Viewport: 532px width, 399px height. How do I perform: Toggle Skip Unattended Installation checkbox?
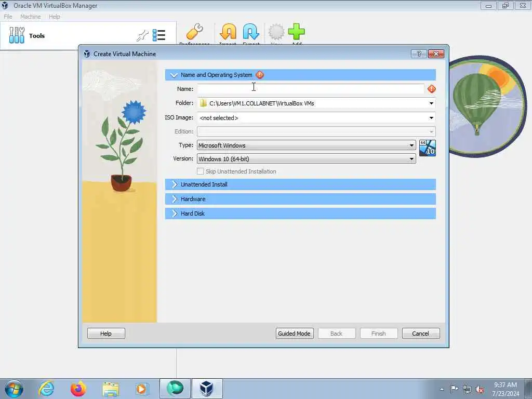[200, 171]
